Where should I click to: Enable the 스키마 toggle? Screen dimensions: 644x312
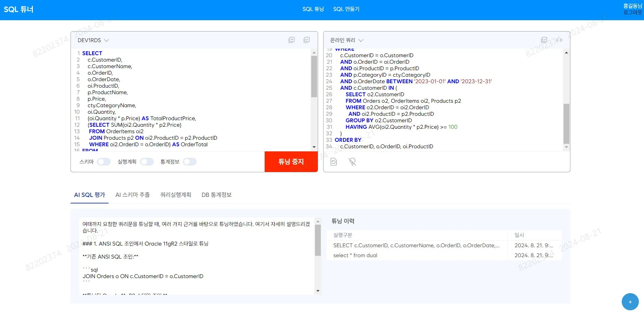coord(104,162)
